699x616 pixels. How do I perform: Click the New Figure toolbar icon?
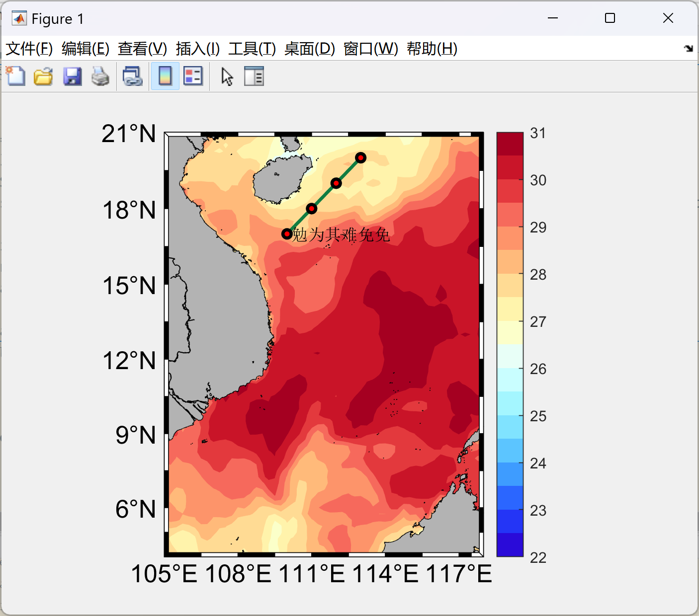15,77
